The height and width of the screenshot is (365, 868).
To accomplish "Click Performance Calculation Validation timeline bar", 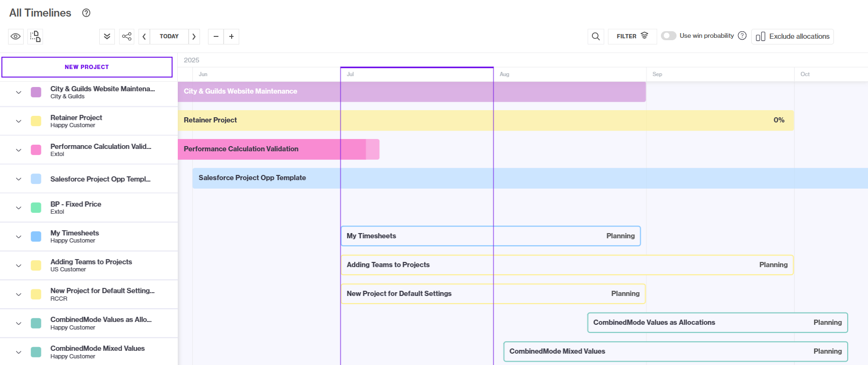I will pyautogui.click(x=278, y=149).
